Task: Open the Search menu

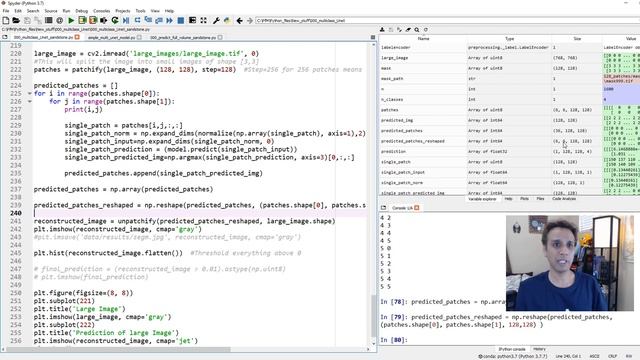Action: coord(33,11)
